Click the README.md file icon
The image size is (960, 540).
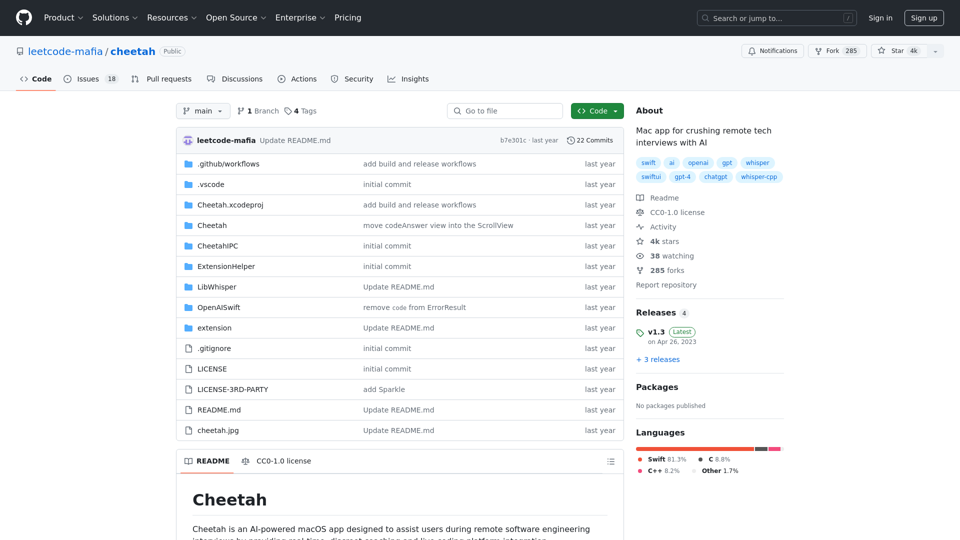[x=189, y=410]
